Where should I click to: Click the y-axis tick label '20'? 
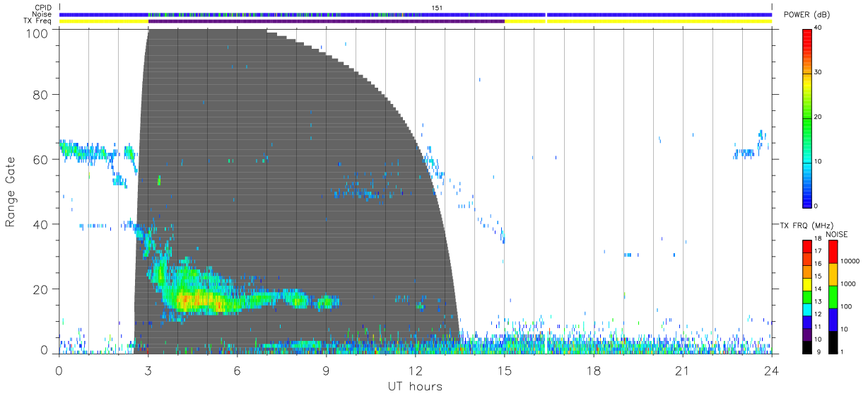(40, 289)
